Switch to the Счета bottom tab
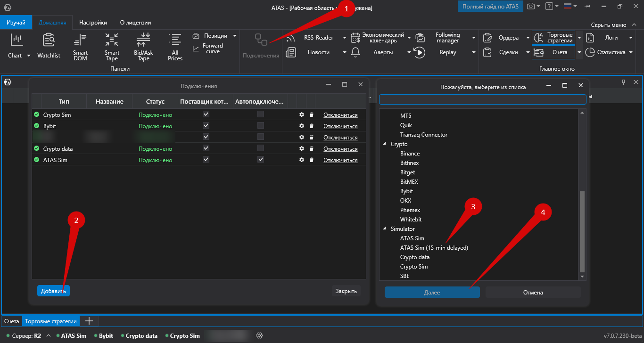 click(x=12, y=321)
